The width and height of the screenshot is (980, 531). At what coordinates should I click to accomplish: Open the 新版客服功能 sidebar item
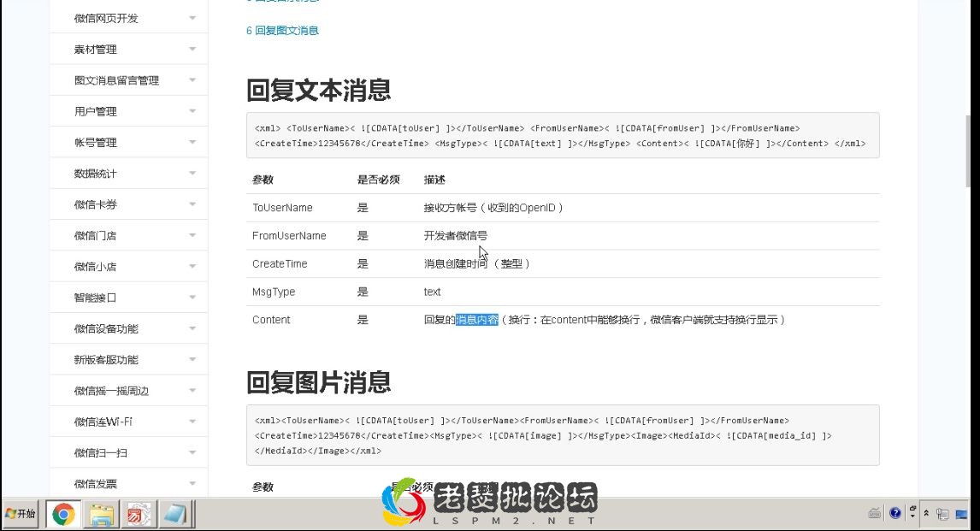point(129,359)
